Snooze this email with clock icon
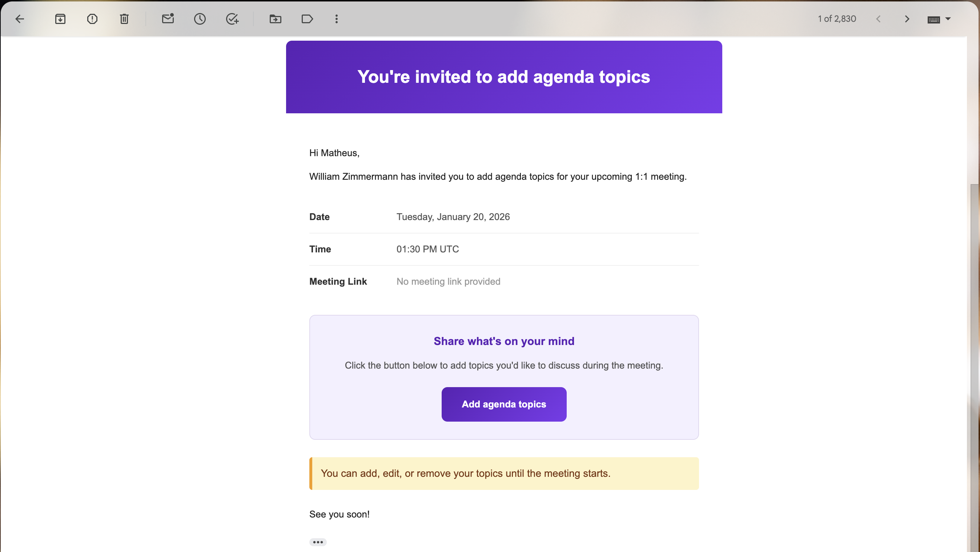Image resolution: width=980 pixels, height=552 pixels. pos(200,19)
